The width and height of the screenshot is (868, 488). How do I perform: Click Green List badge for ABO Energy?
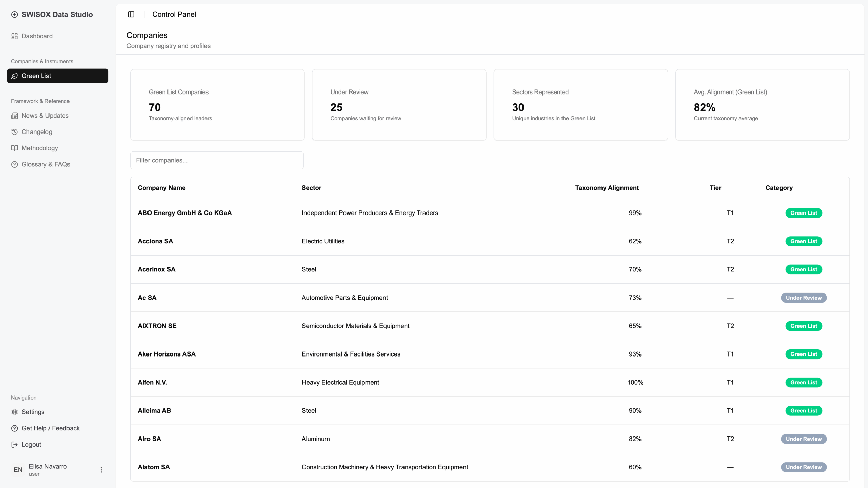[804, 213]
